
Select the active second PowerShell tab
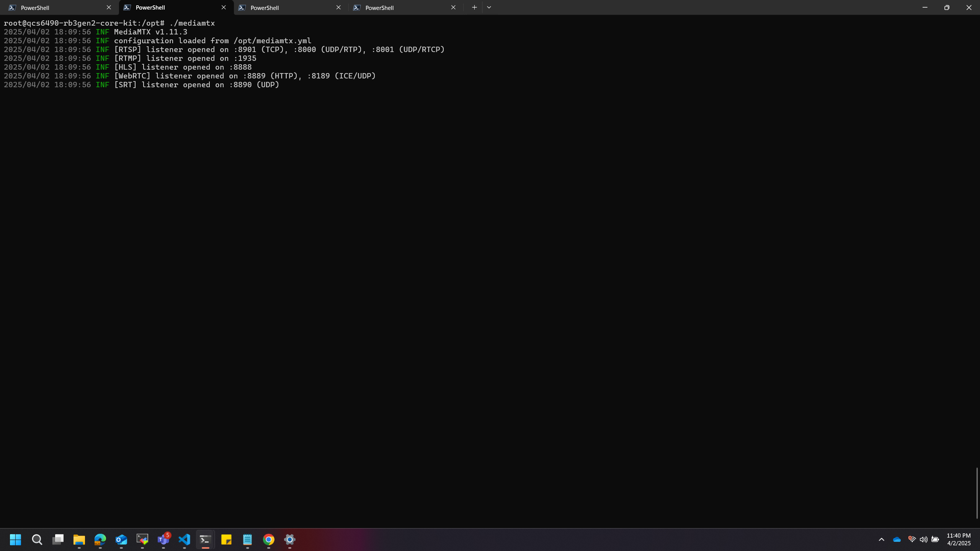click(x=176, y=8)
